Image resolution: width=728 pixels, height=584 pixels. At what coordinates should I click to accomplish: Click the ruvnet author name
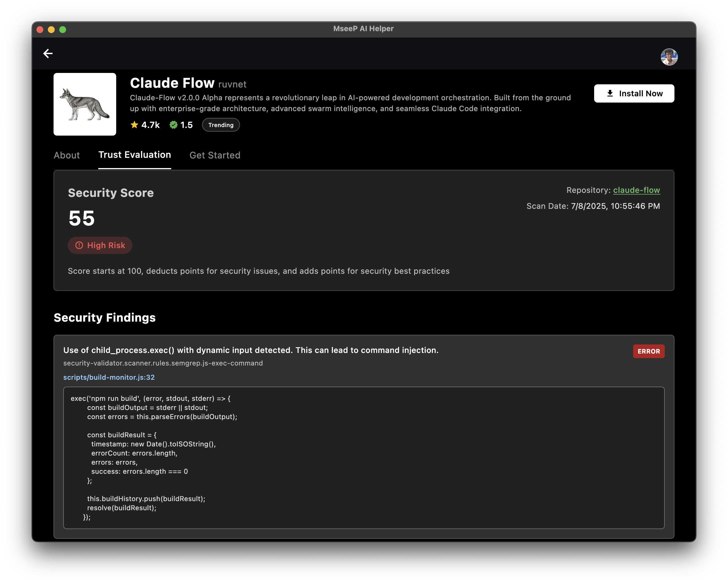coord(232,84)
